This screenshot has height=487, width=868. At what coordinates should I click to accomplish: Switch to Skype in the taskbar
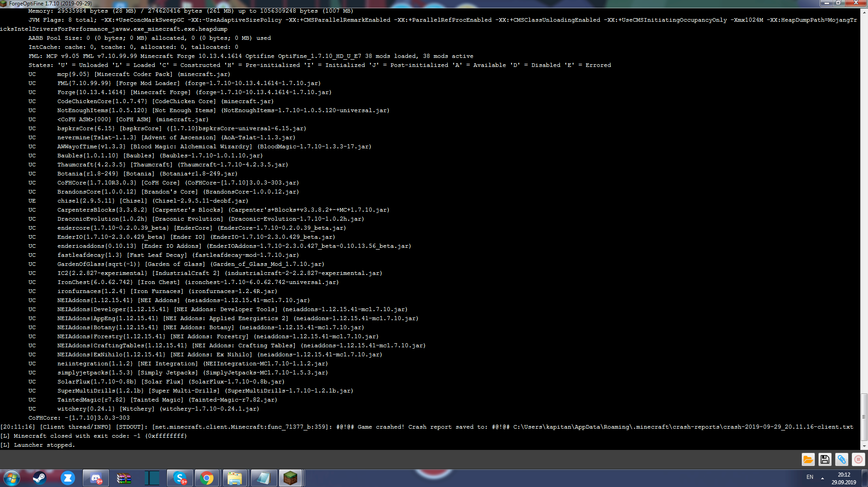[x=180, y=478]
